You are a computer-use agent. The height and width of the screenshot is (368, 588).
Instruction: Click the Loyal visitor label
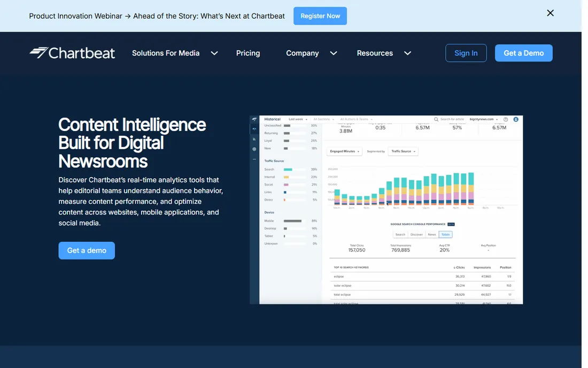point(268,141)
